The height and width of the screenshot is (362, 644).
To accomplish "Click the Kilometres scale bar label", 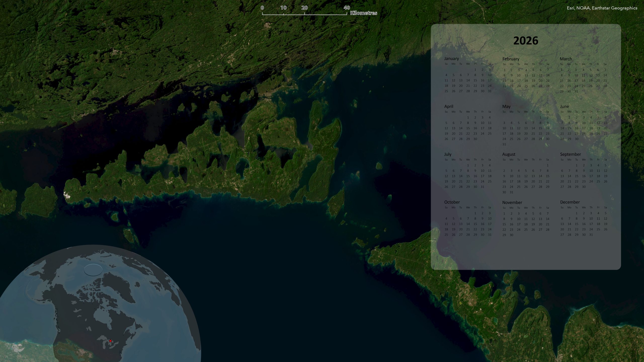I will click(363, 13).
